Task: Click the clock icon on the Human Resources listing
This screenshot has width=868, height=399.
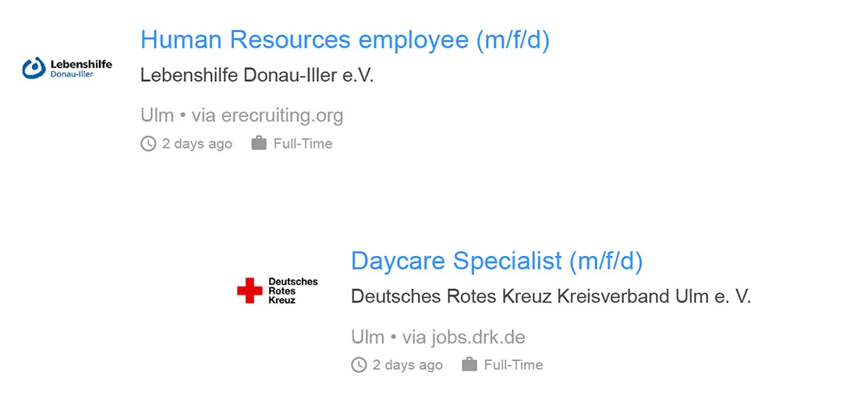Action: tap(148, 144)
